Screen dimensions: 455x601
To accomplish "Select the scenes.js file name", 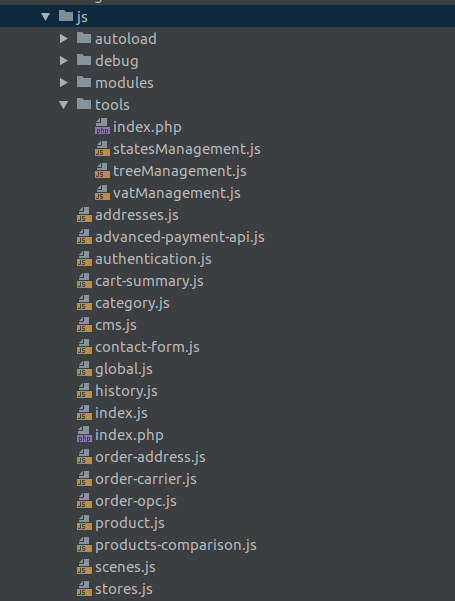I will [x=125, y=567].
